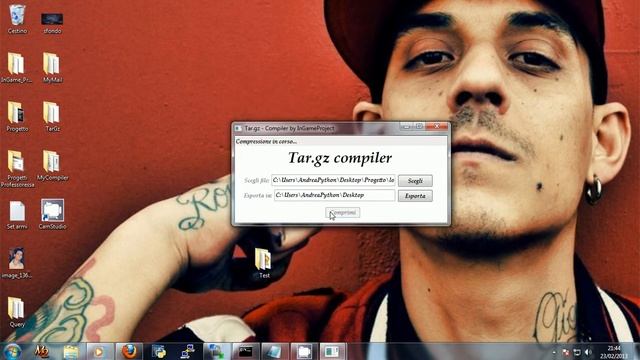Show hidden tray icons arrow
640x360 pixels.
pos(554,352)
